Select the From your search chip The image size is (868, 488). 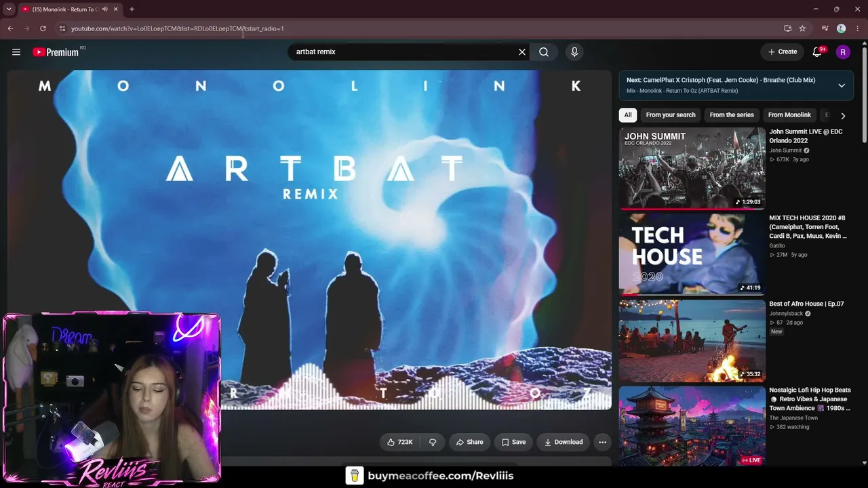click(x=671, y=115)
